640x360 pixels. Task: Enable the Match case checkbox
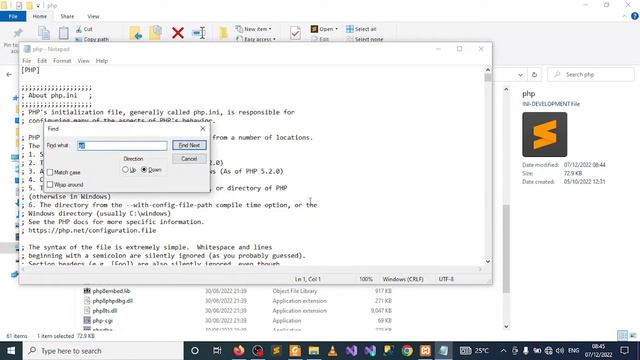pyautogui.click(x=50, y=172)
